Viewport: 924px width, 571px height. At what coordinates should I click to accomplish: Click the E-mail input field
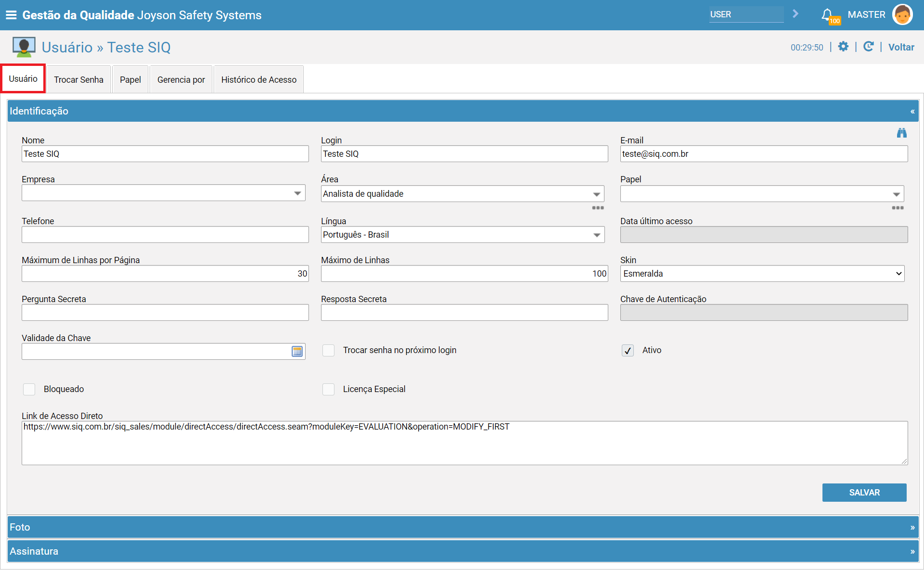click(x=764, y=154)
